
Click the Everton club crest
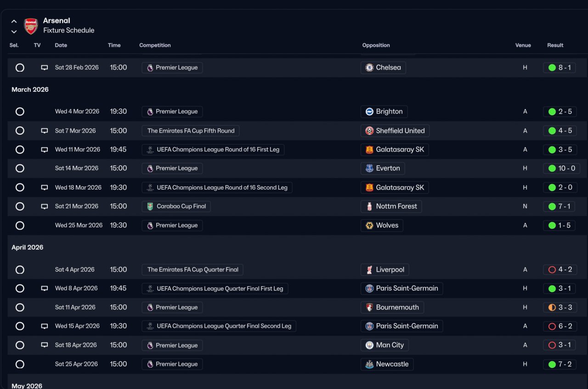coord(369,168)
